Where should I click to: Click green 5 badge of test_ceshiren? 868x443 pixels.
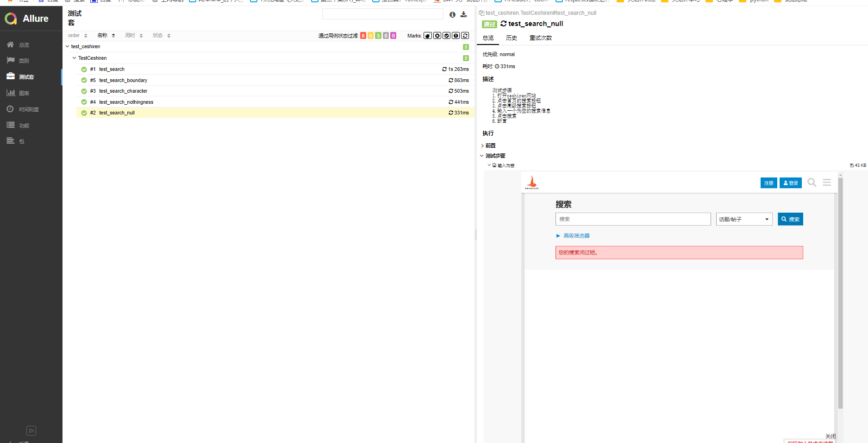(466, 47)
